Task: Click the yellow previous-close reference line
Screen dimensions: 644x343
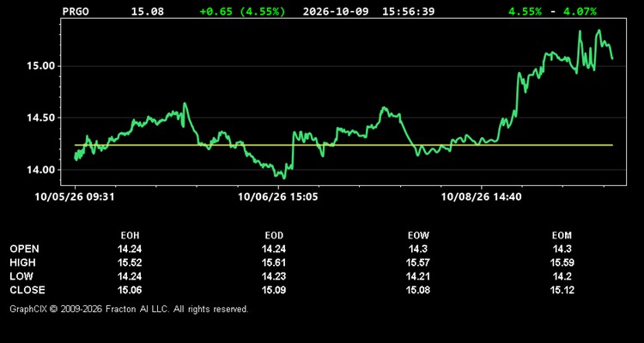Action: click(343, 145)
